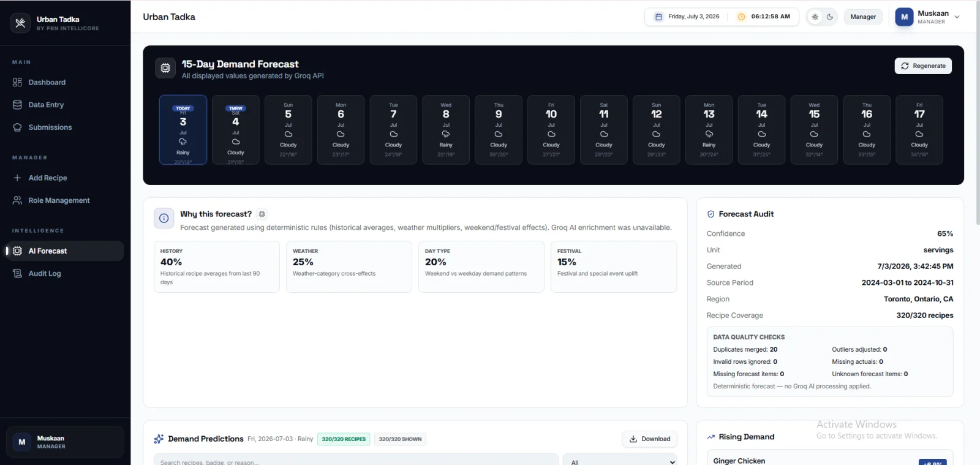Switch to dark theme moon icon
The image size is (980, 465).
(x=830, y=17)
